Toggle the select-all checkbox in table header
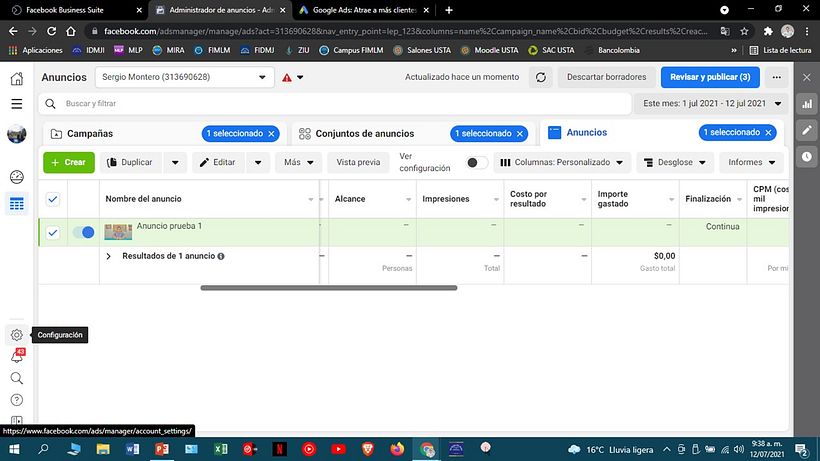Viewport: 820px width, 461px height. [x=53, y=199]
